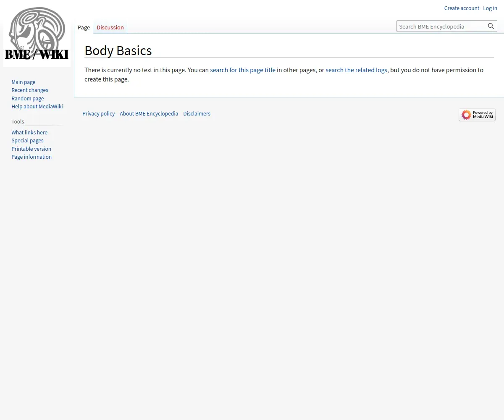The image size is (504, 420).
Task: Click the Log in link
Action: tap(490, 8)
